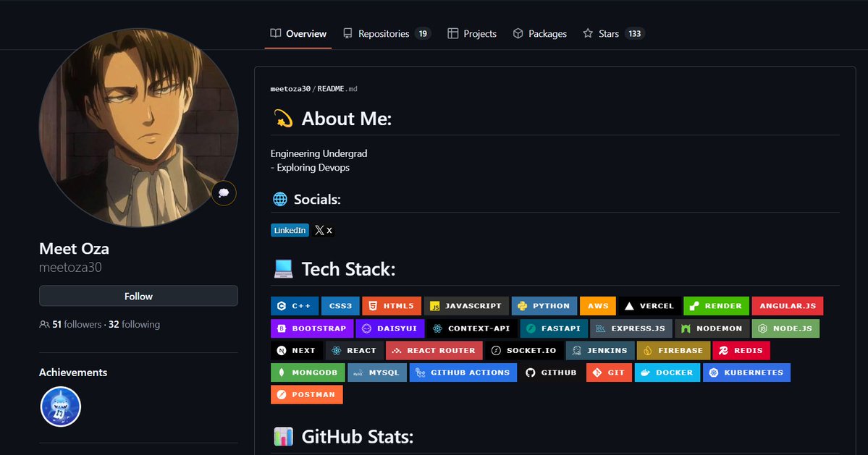Screen dimensions: 868x455
Task: Click the AWS badge
Action: [x=598, y=306]
